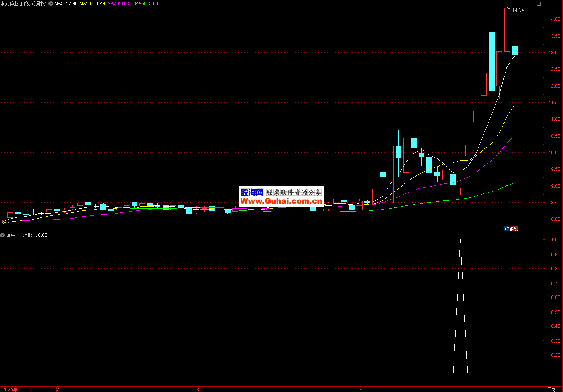The height and width of the screenshot is (392, 563).
Task: Click the tall red candlestick at the 14.34 high
Action: pos(507,30)
